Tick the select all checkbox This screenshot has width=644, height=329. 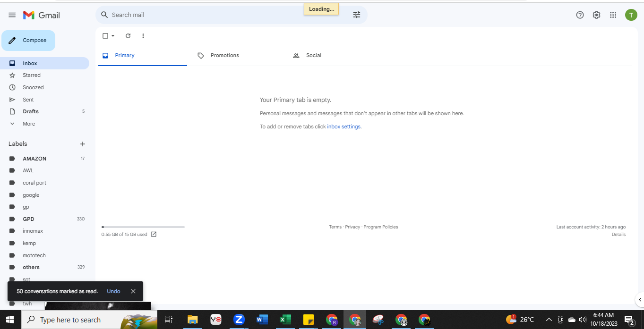click(105, 36)
